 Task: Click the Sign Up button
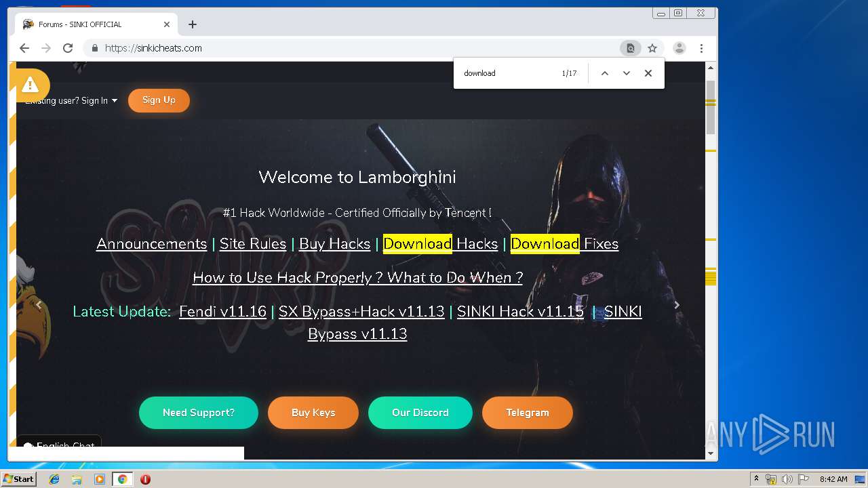[x=159, y=100]
